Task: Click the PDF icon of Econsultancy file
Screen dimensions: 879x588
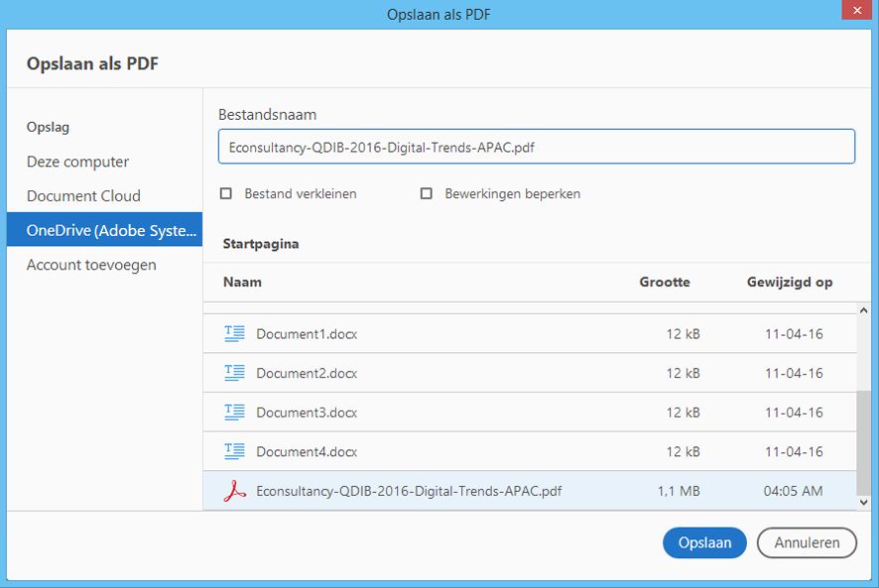Action: pos(234,491)
